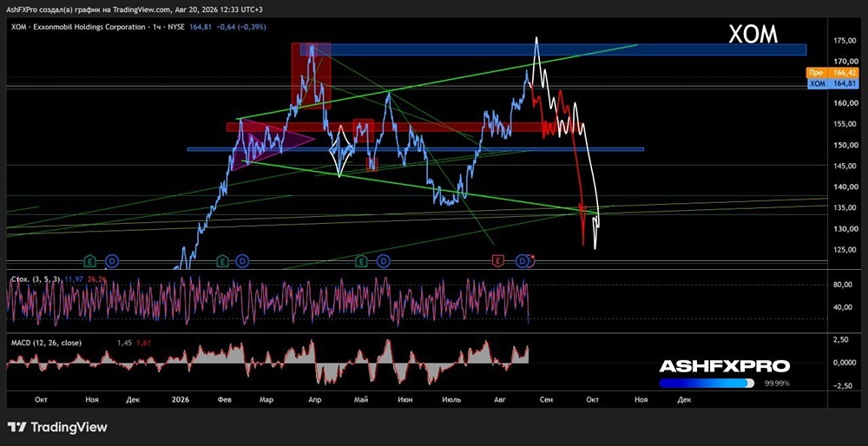868x446 pixels.
Task: Select the Стох. (3, 5, 3) indicator label
Action: click(x=36, y=279)
